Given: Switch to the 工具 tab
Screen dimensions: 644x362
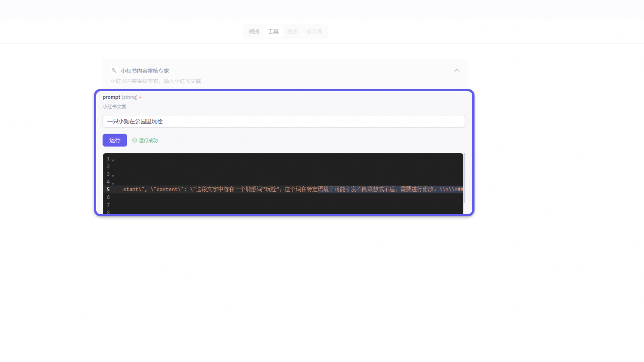Looking at the screenshot, I should tap(273, 31).
